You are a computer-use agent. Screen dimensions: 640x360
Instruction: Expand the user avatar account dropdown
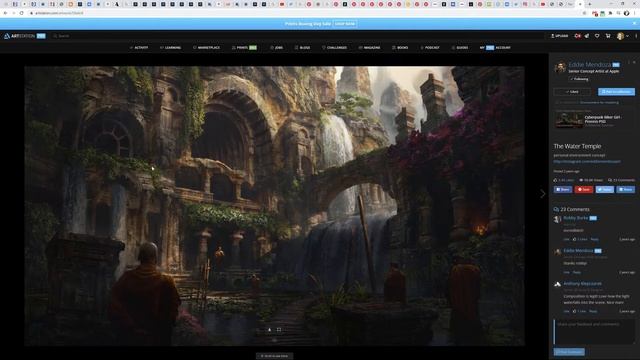pos(623,36)
